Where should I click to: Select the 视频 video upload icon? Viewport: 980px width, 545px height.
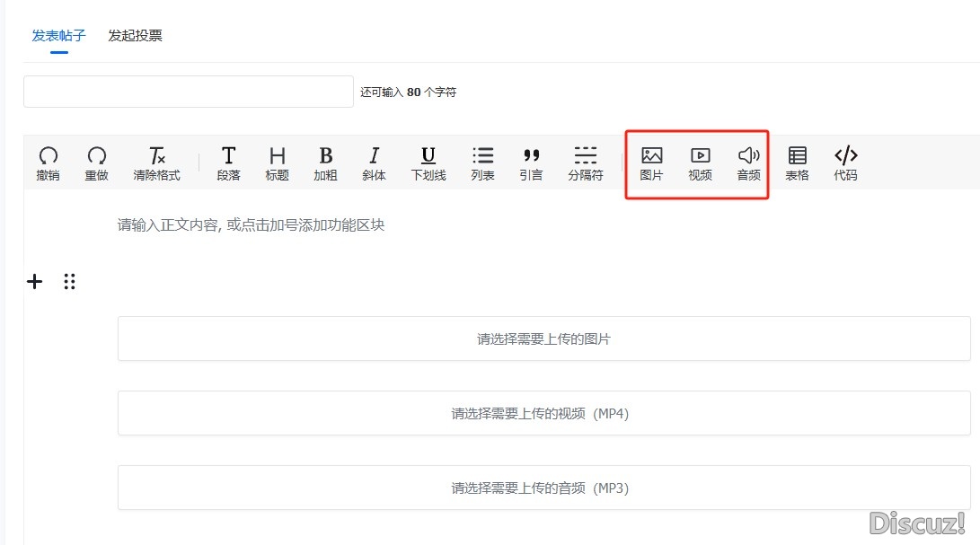pyautogui.click(x=700, y=163)
